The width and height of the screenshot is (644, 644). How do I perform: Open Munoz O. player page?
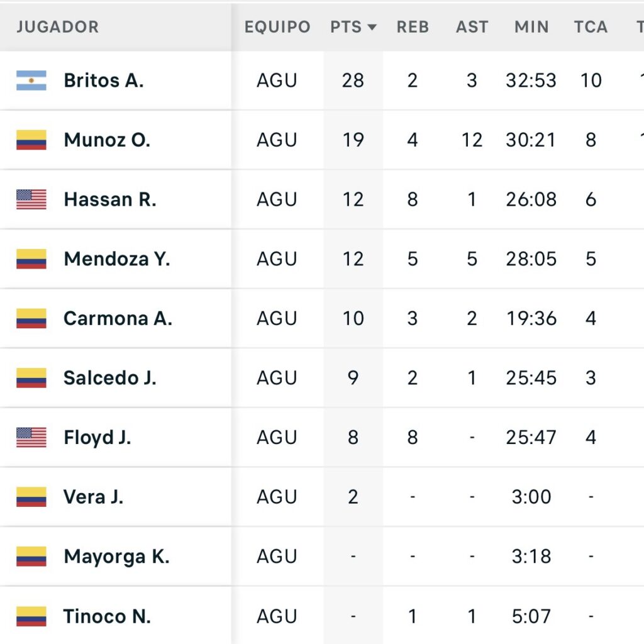click(x=107, y=140)
